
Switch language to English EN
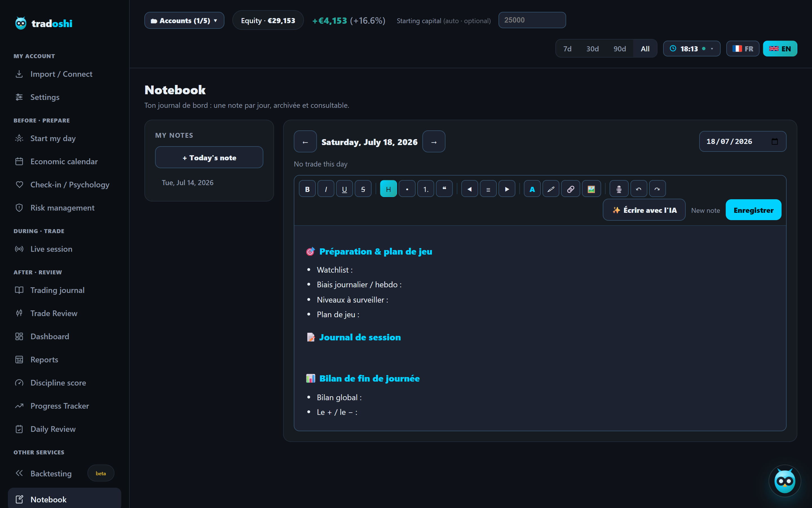[780, 49]
